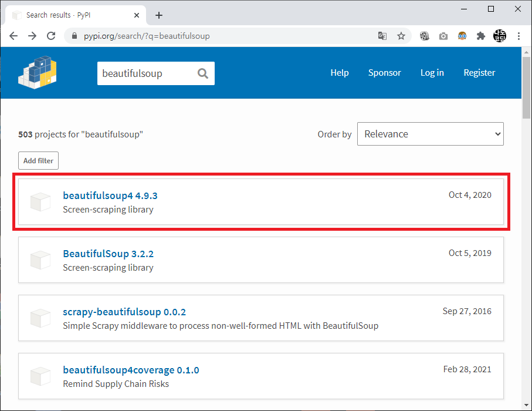The width and height of the screenshot is (532, 411).
Task: Click the Remind Supply Chain Risks description
Action: pyautogui.click(x=116, y=384)
